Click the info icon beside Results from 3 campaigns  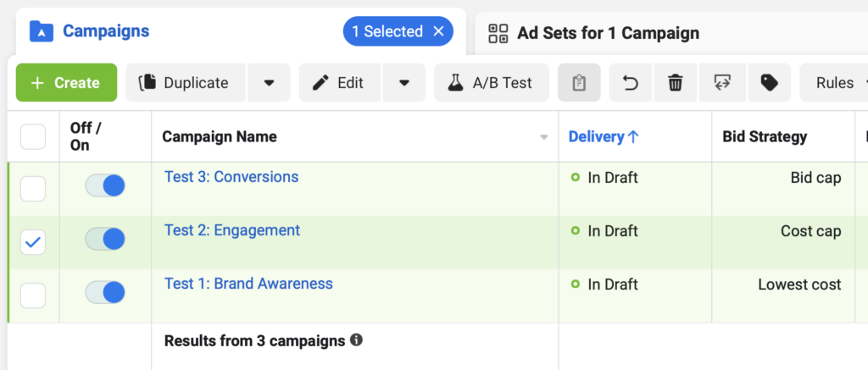pos(357,340)
